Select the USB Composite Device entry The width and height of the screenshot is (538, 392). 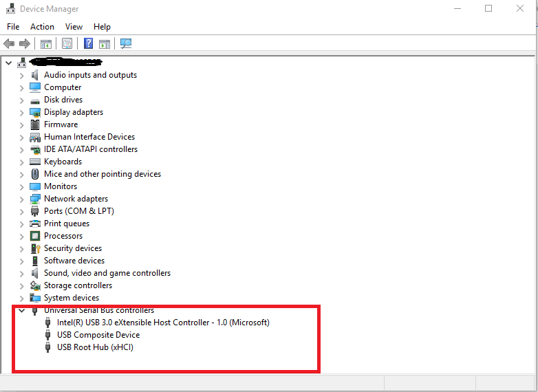tap(98, 335)
